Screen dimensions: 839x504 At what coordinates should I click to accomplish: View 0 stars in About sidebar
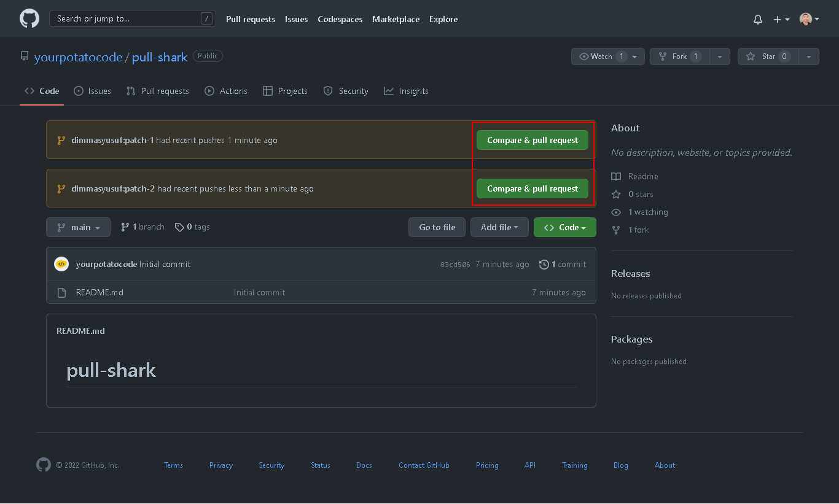coord(632,194)
